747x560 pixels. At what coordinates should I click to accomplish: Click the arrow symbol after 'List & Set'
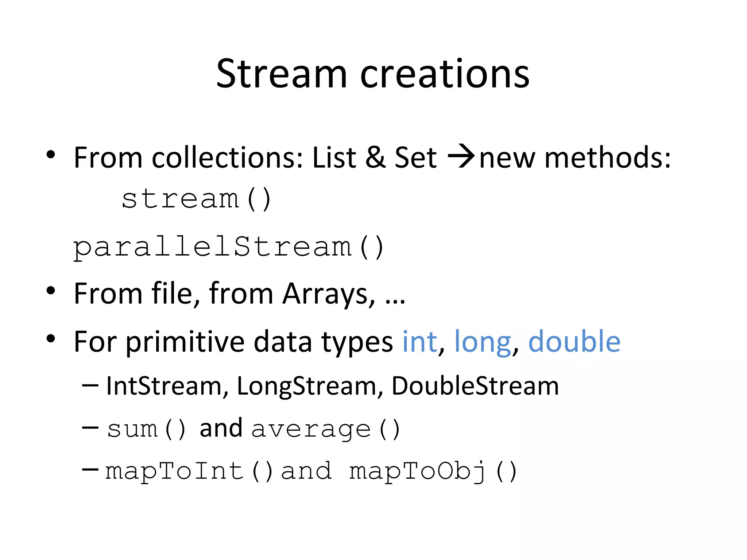click(x=461, y=157)
